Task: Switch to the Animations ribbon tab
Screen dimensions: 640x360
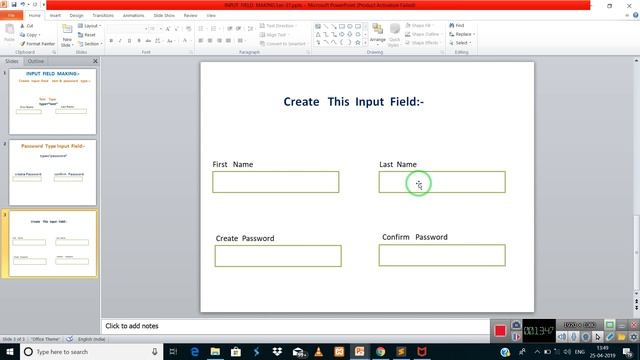Action: point(133,15)
